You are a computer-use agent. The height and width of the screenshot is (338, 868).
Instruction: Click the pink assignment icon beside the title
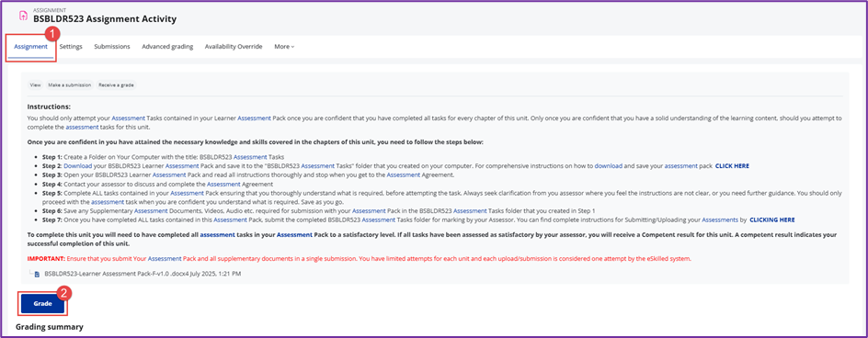pos(23,16)
